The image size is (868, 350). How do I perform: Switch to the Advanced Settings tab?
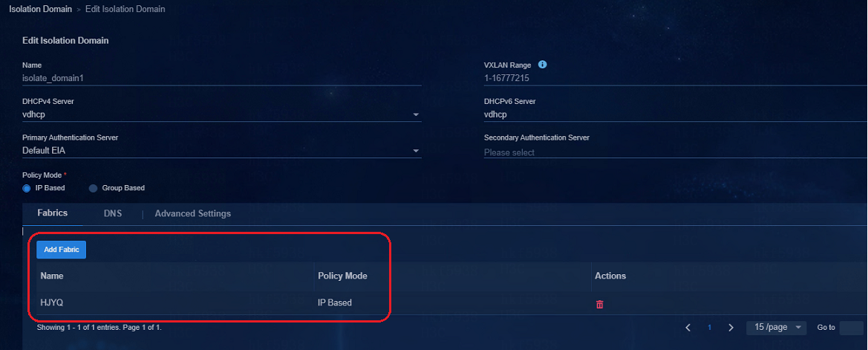(192, 213)
